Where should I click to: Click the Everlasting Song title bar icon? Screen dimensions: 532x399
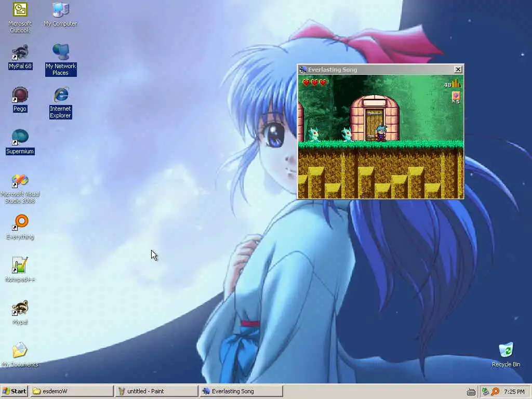(x=303, y=70)
